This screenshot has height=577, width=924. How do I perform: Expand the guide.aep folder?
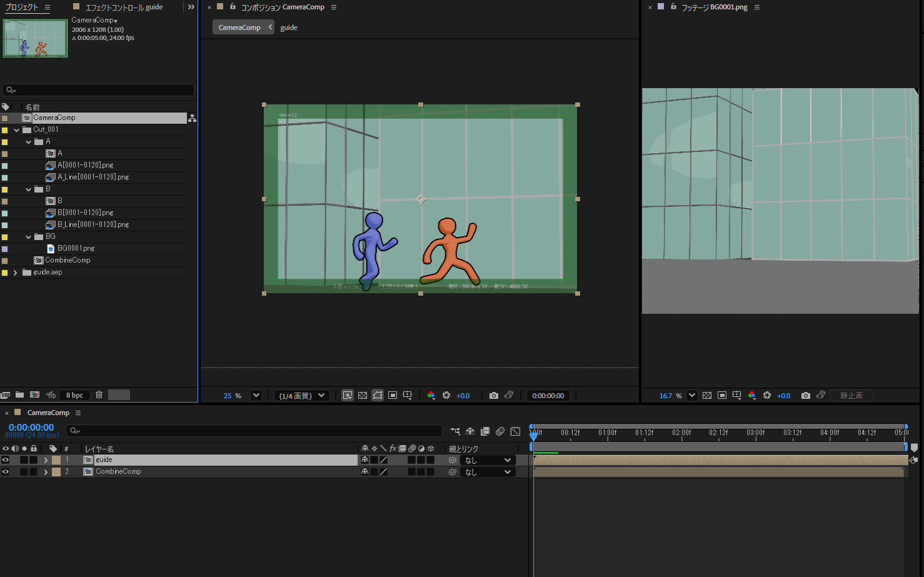click(x=16, y=273)
